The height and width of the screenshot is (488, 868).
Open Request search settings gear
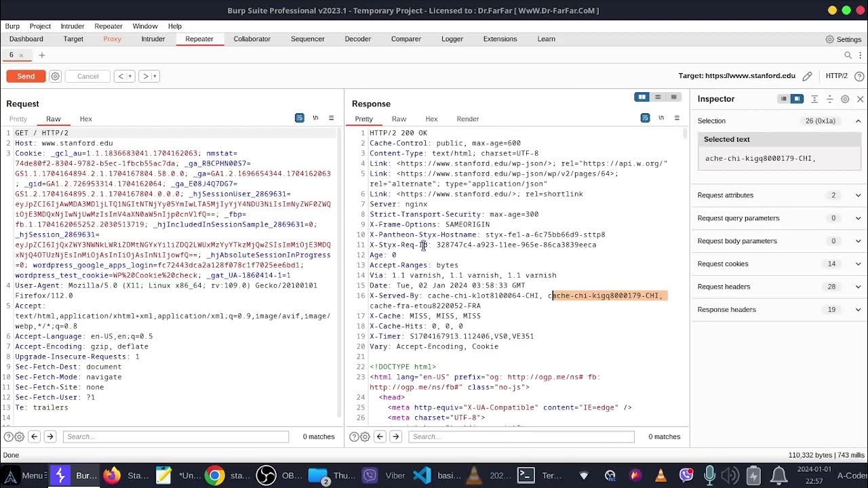(x=19, y=436)
